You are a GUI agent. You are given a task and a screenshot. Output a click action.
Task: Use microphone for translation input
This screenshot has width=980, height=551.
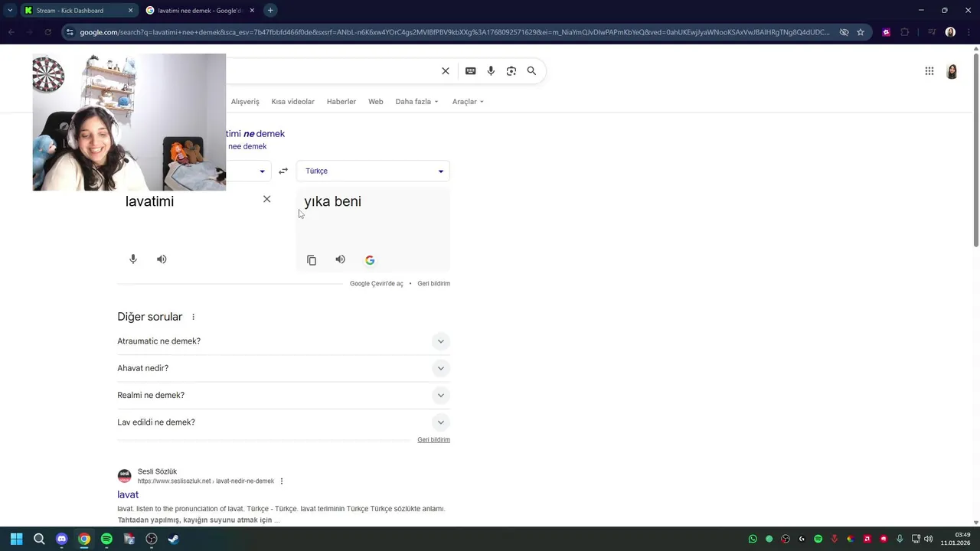(133, 259)
